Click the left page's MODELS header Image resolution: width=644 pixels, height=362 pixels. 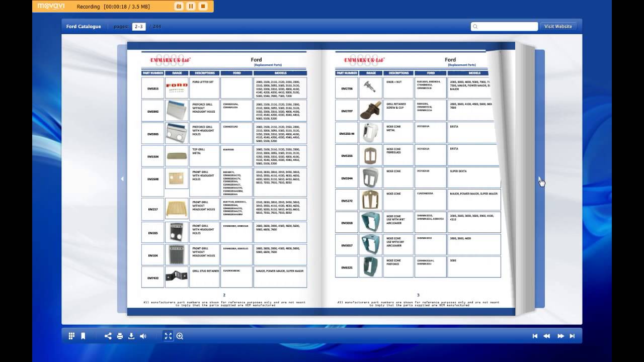[280, 73]
